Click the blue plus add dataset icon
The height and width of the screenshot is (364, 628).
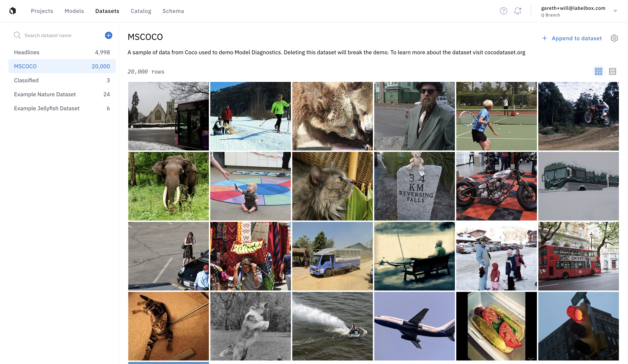(x=108, y=35)
